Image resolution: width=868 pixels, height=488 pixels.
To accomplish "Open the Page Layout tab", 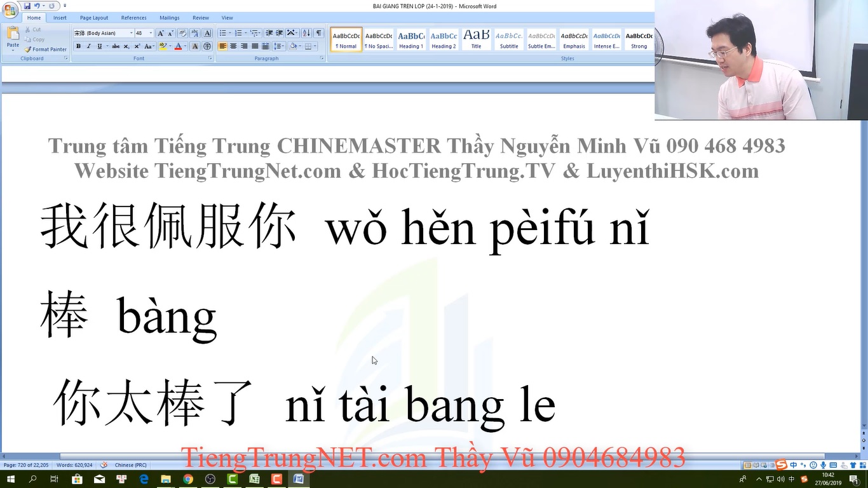I will coord(94,18).
